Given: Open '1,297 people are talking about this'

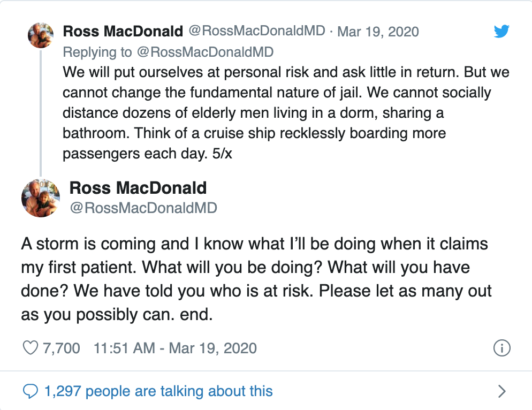Looking at the screenshot, I should [158, 391].
